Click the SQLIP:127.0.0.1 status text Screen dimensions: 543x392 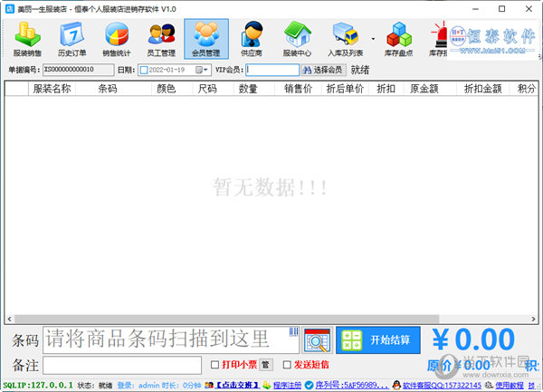[x=38, y=385]
